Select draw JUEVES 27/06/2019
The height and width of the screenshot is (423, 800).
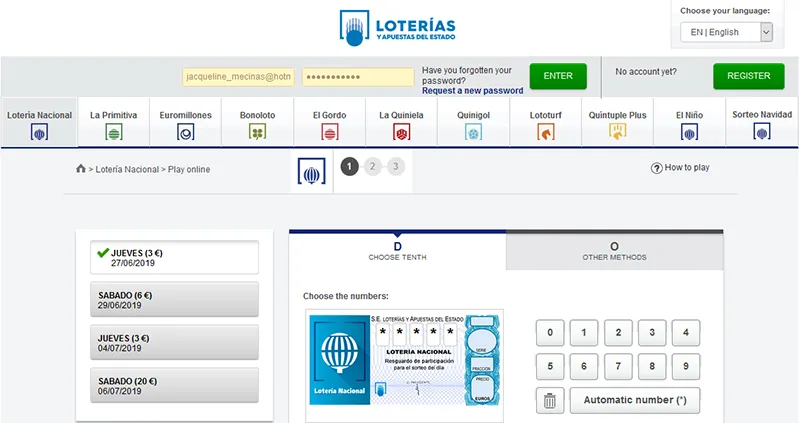174,258
